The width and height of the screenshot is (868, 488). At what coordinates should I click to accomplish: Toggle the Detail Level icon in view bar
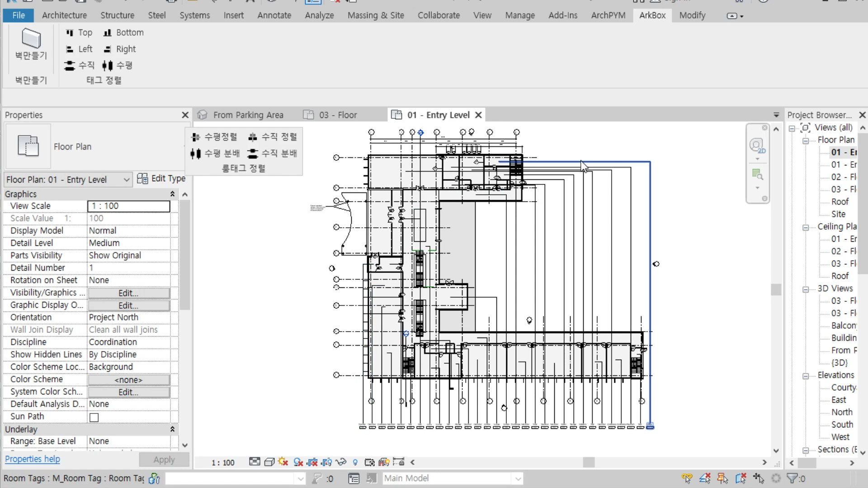[x=255, y=462]
